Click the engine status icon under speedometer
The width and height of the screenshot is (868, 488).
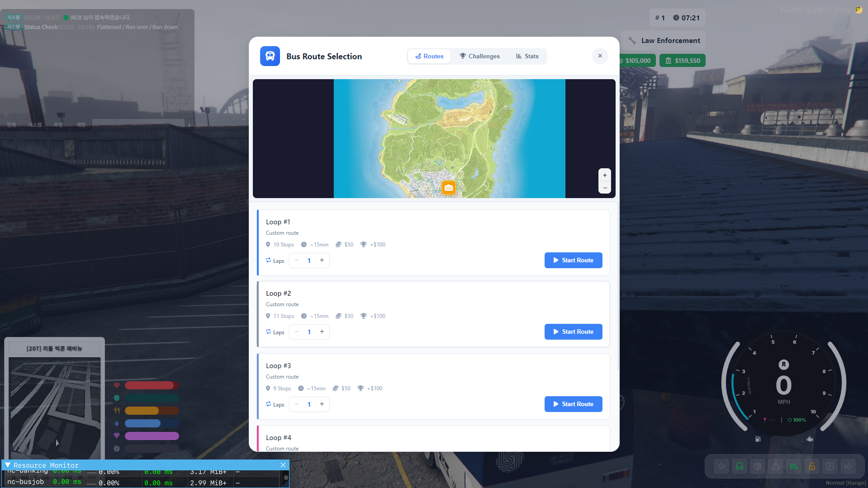point(810,439)
